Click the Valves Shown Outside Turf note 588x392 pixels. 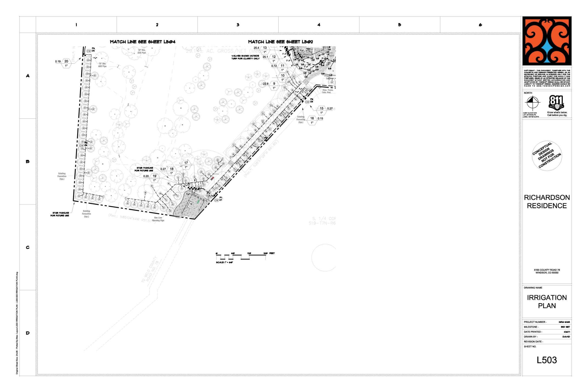(245, 57)
